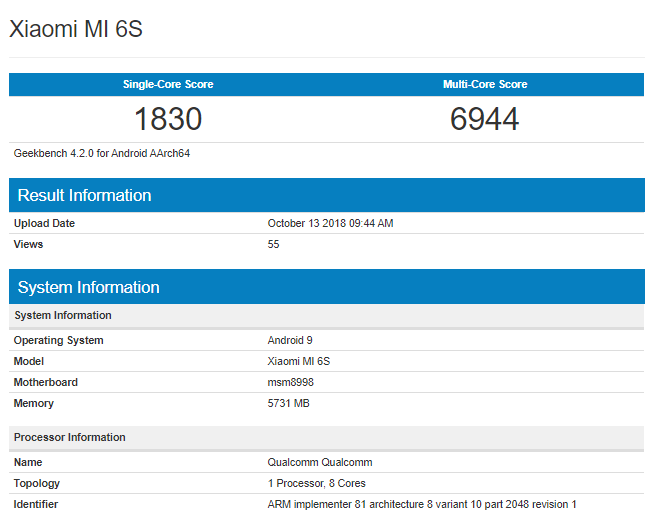Select the Single-Core Score header
Viewport: 650px width, 514px height.
pos(168,84)
